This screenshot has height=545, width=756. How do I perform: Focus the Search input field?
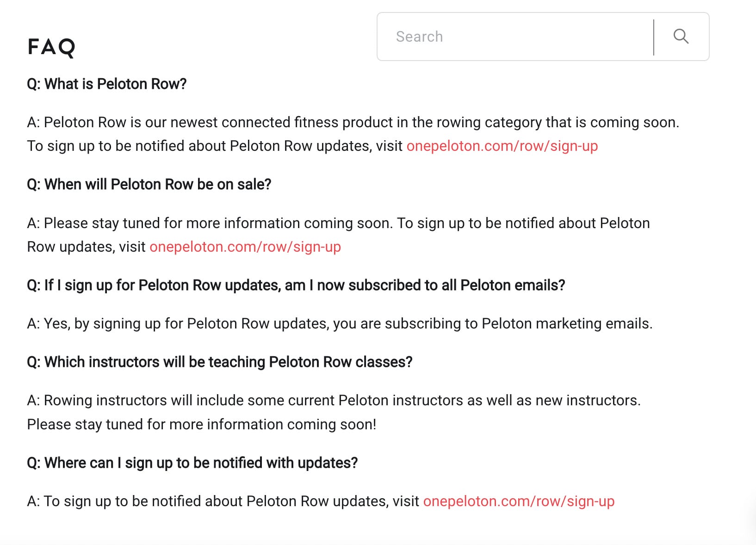515,37
